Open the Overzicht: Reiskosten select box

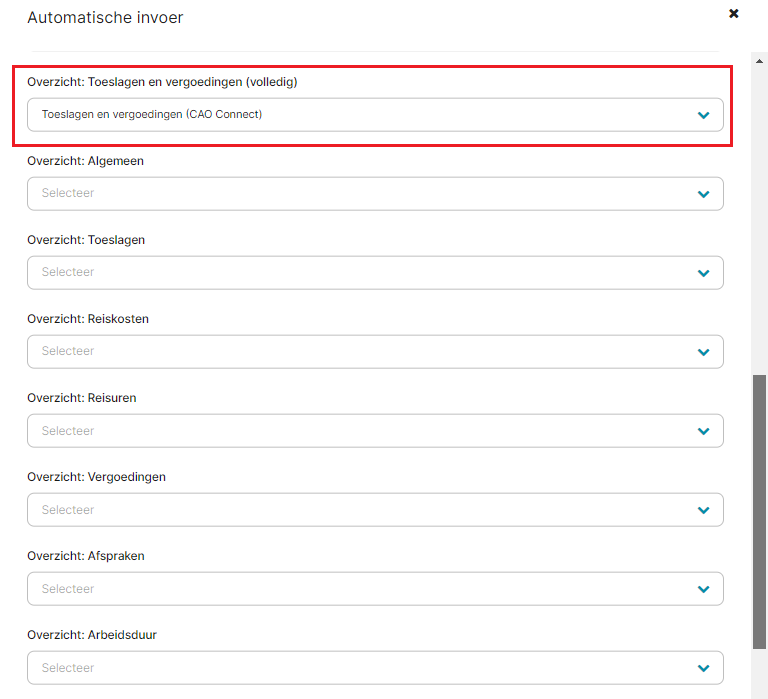point(375,352)
